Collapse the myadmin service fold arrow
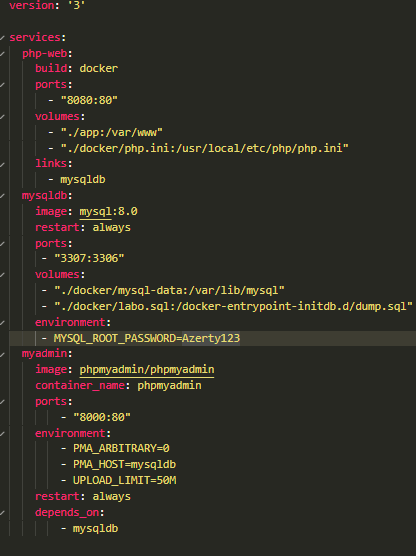Image resolution: width=416 pixels, height=556 pixels. tap(2, 354)
